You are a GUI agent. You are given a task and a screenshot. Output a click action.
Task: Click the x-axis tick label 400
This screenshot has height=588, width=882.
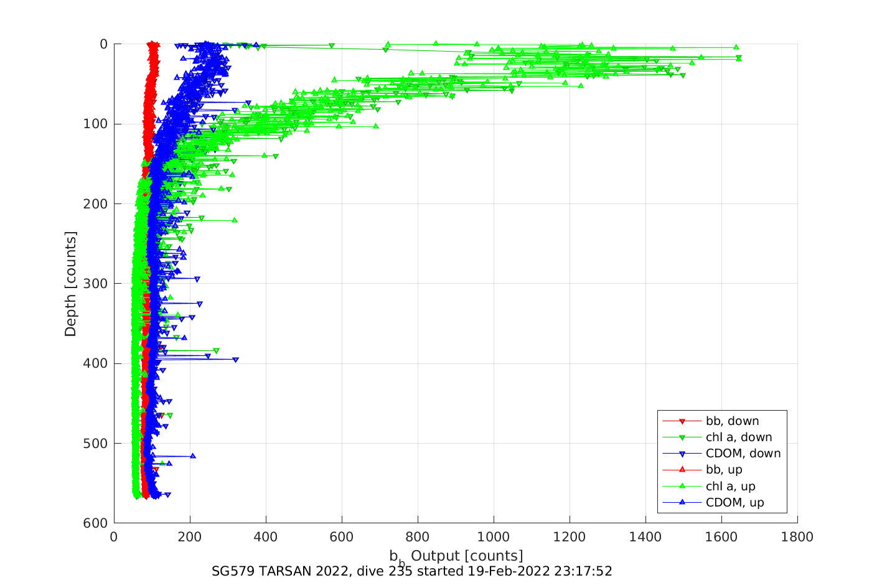click(266, 537)
